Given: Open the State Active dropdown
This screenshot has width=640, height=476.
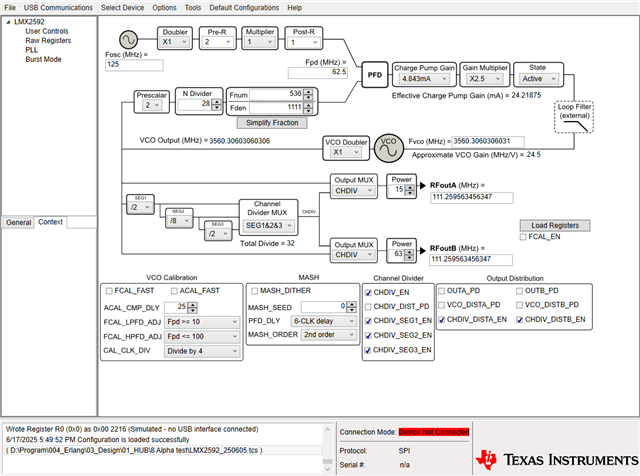Looking at the screenshot, I should pyautogui.click(x=538, y=79).
